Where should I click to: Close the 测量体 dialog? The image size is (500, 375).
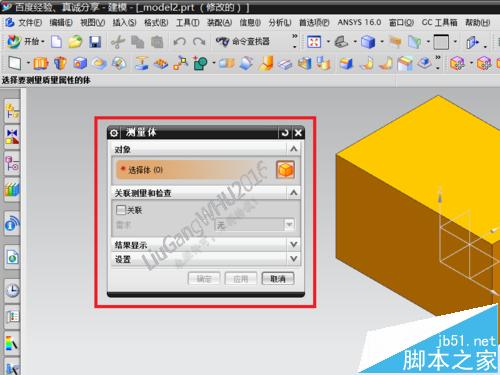298,133
